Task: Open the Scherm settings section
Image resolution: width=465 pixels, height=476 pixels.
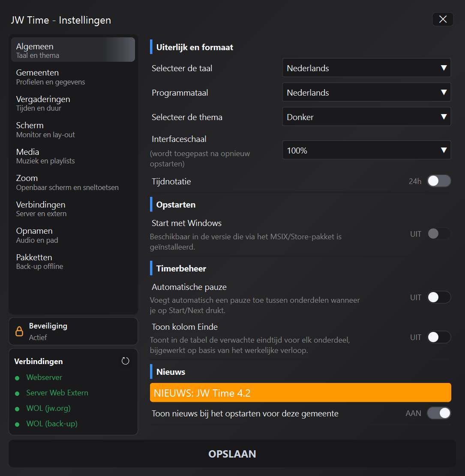Action: [73, 130]
